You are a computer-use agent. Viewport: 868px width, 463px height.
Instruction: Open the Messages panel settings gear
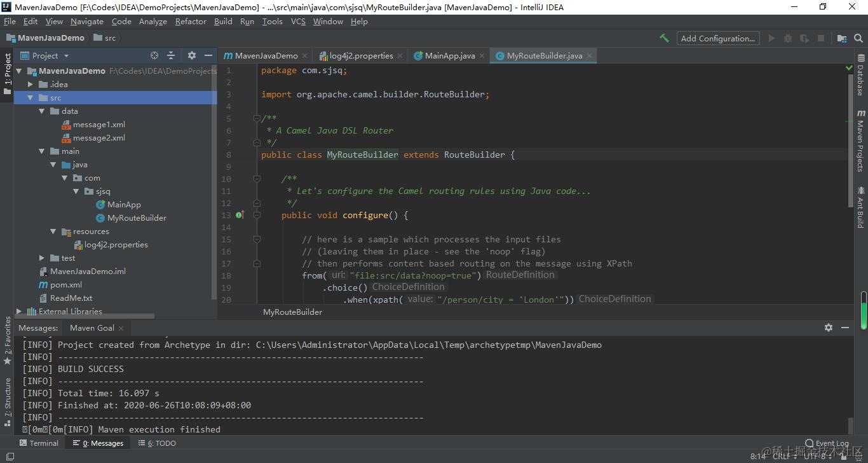pos(829,328)
